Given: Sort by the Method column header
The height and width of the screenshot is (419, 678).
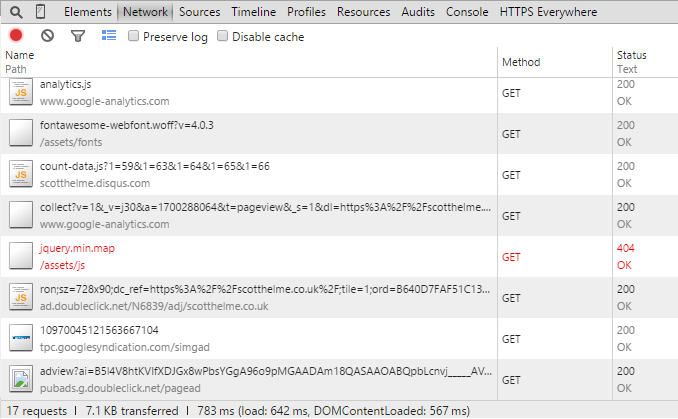Looking at the screenshot, I should tap(521, 62).
